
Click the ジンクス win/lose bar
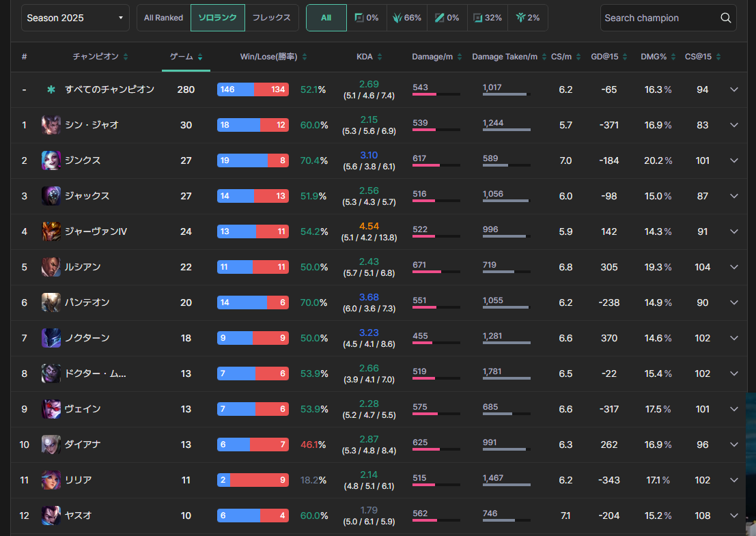coord(253,160)
